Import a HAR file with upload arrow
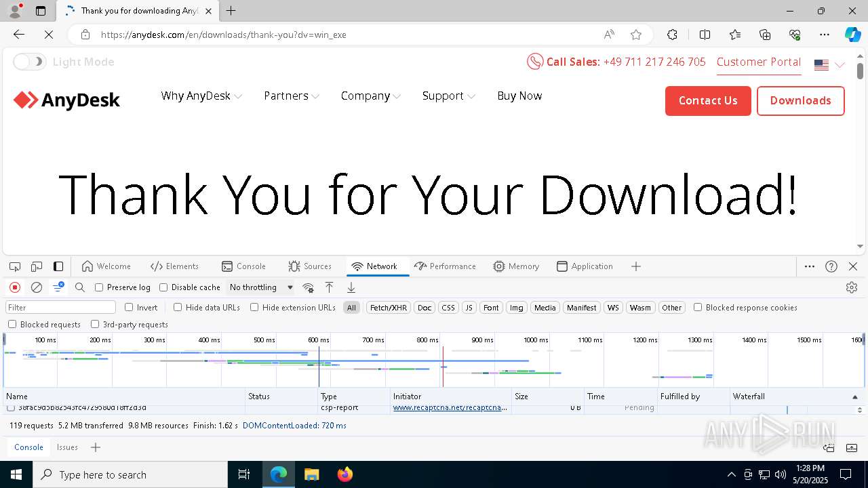 pyautogui.click(x=329, y=287)
